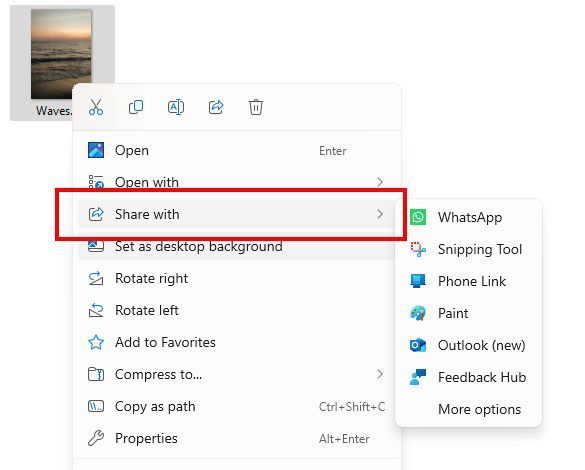This screenshot has height=470, width=585.
Task: Click the Cut scissors icon
Action: click(96, 107)
